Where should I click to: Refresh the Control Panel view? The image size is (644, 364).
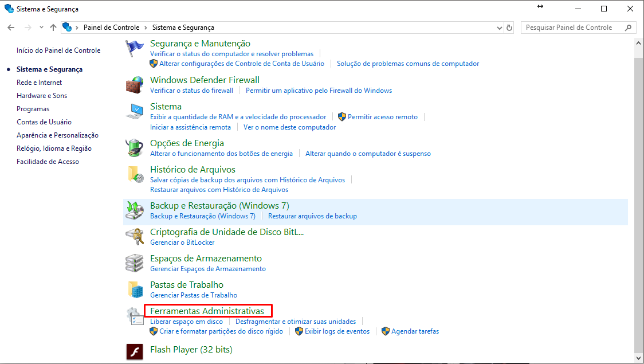pos(509,28)
